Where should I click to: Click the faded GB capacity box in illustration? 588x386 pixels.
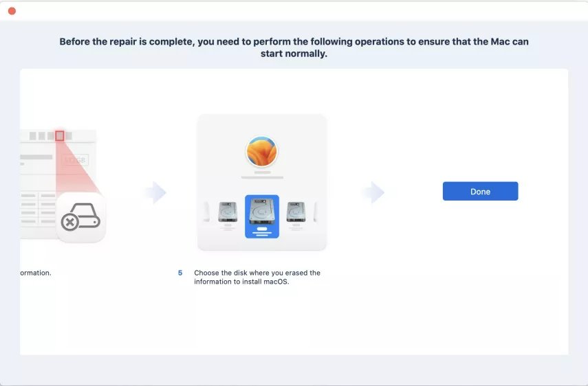point(75,160)
